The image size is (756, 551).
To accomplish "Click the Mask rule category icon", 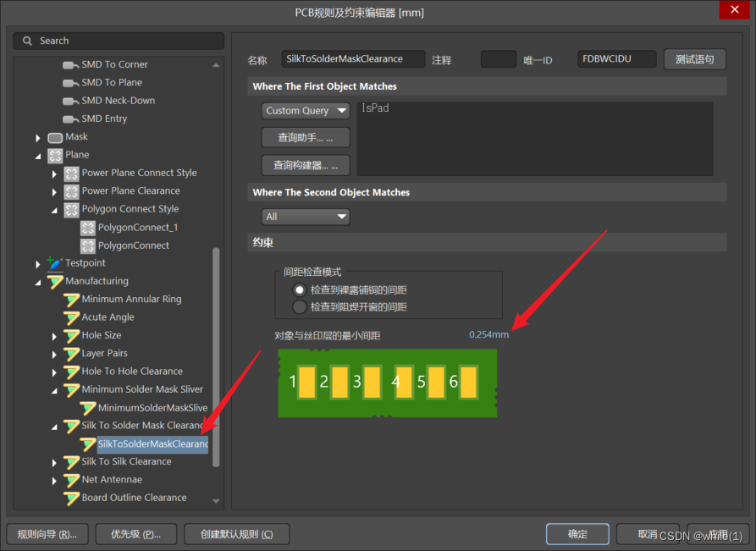I will [x=55, y=137].
